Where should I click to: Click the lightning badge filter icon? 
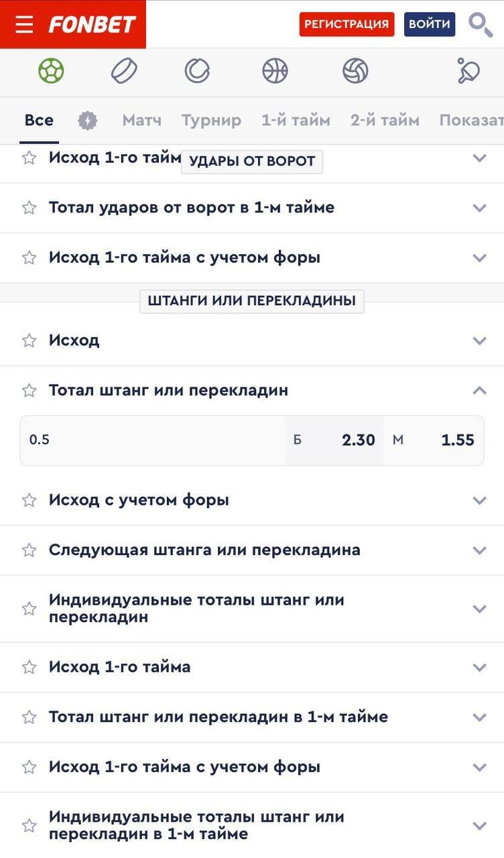tap(88, 121)
